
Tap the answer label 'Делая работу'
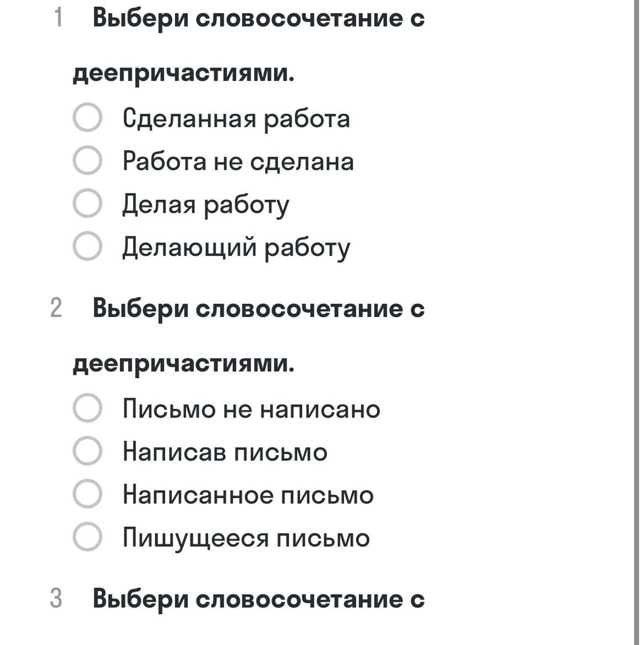[x=205, y=204]
